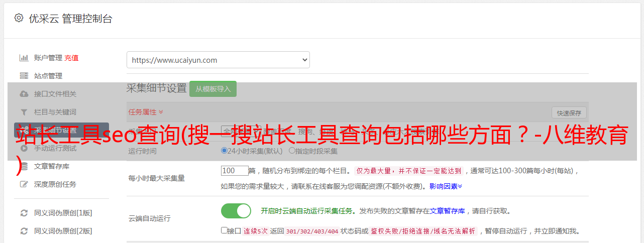The image size is (644, 243).
Task: Click the server icon next to 站点管理
Action: pos(24,76)
